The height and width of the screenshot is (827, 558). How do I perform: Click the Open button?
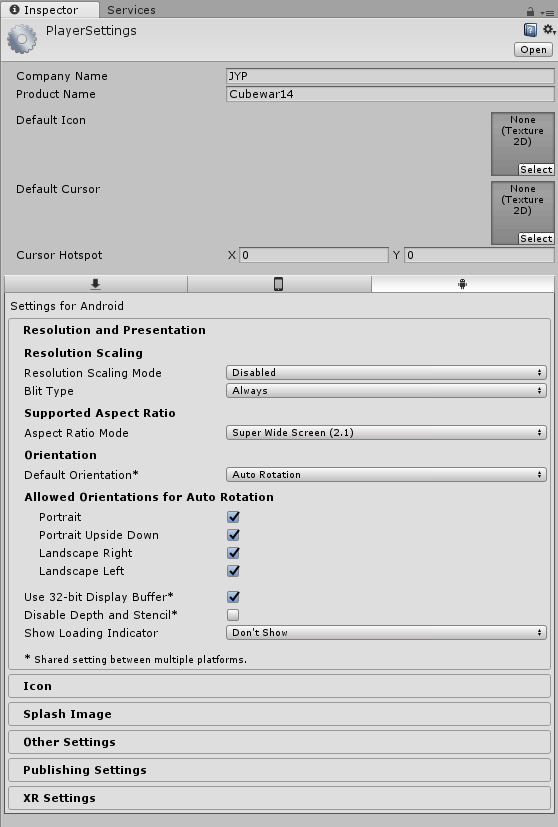point(533,50)
